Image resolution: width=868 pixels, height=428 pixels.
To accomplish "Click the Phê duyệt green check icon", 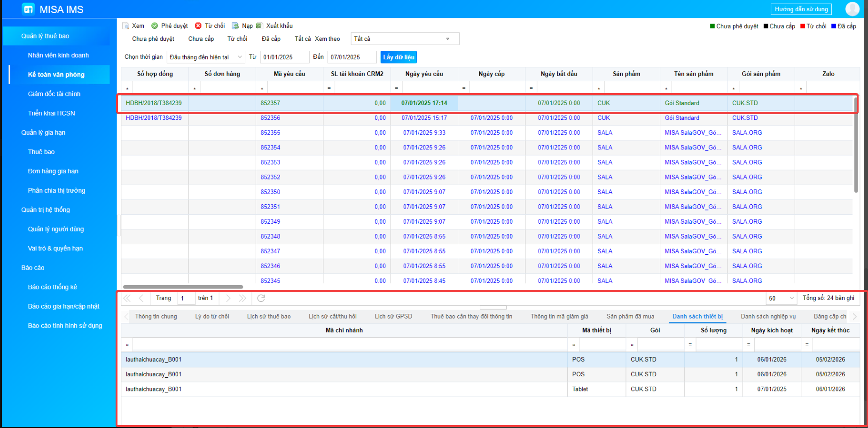I will 155,26.
